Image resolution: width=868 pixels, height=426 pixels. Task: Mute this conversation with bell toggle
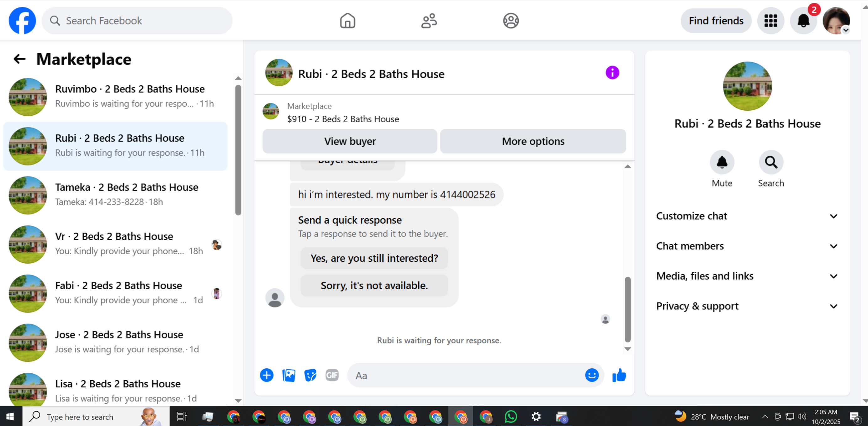pos(722,162)
